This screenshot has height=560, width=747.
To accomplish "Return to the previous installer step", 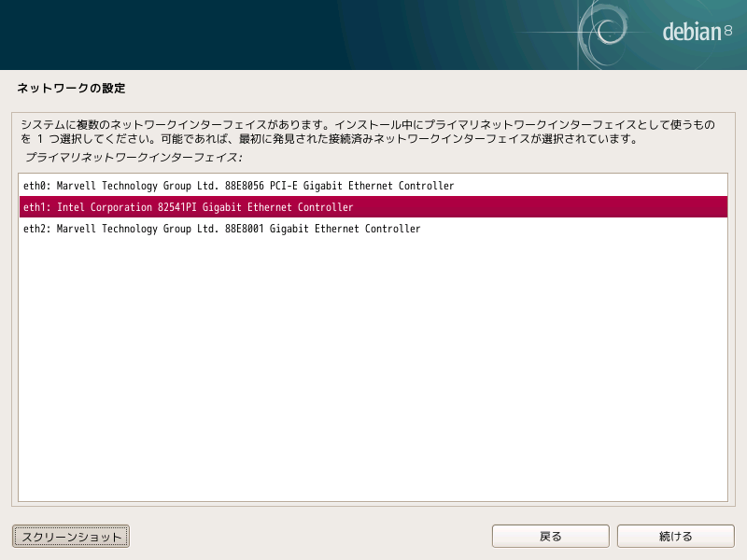I will (550, 536).
